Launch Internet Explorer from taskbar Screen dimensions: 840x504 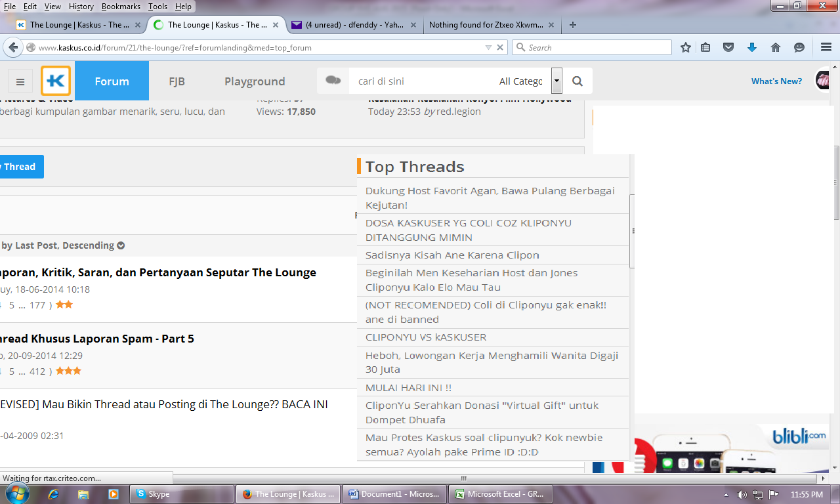coord(54,494)
